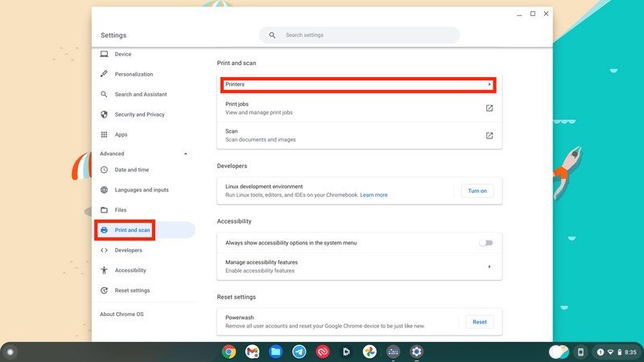Viewport: 644px width, 362px height.
Task: Open the Security and Privacy shield icon
Action: tap(105, 114)
